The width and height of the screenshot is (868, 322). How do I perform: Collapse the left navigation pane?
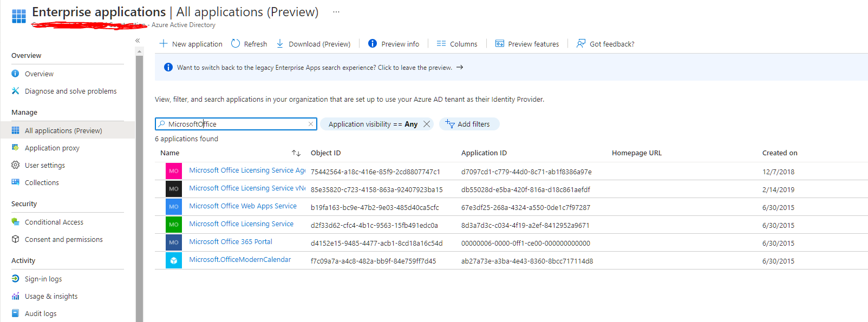click(138, 41)
